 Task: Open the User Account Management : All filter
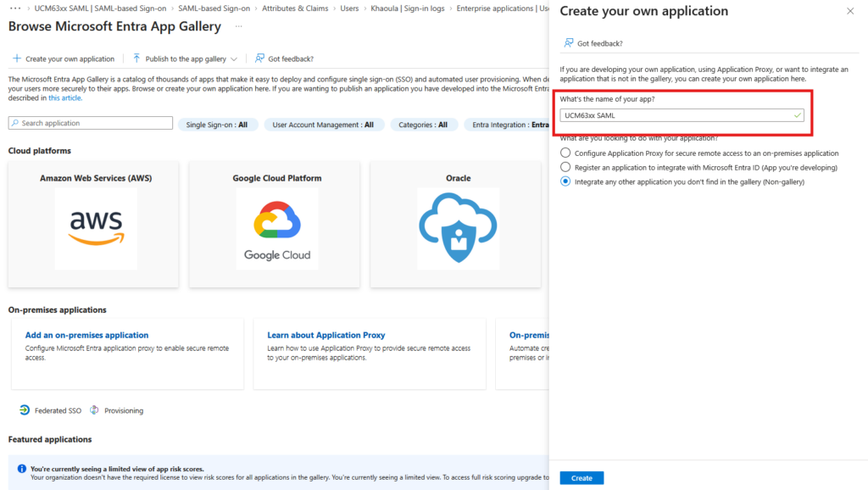pos(323,125)
